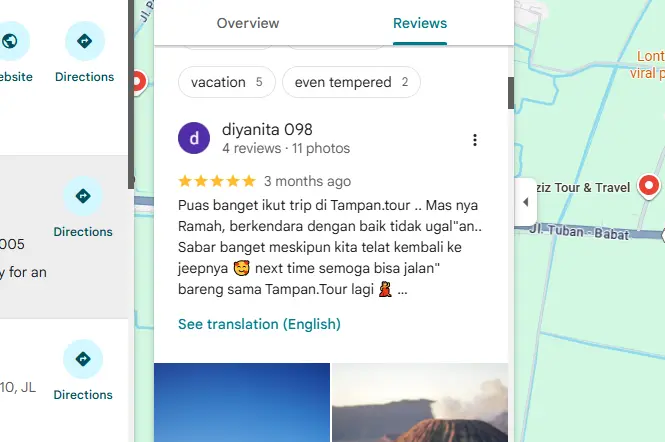
Task: Select the Aziz Tour & Travel map pin
Action: click(648, 185)
